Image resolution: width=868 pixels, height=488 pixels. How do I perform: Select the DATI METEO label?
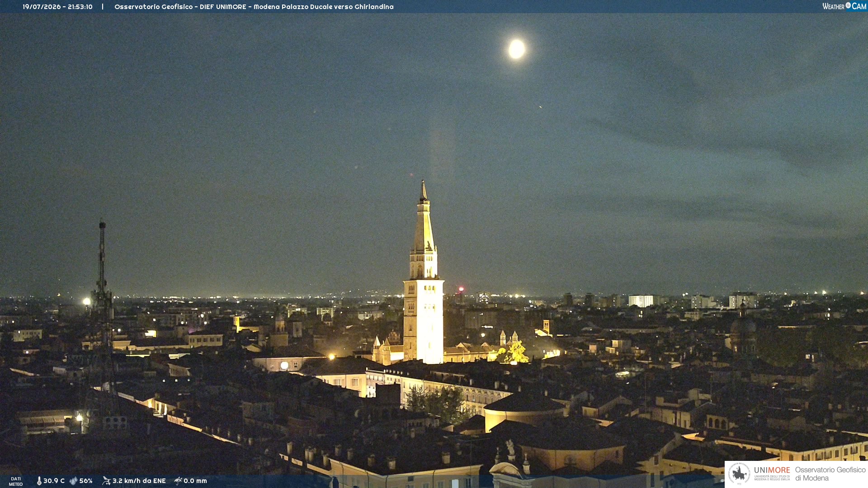coord(16,481)
